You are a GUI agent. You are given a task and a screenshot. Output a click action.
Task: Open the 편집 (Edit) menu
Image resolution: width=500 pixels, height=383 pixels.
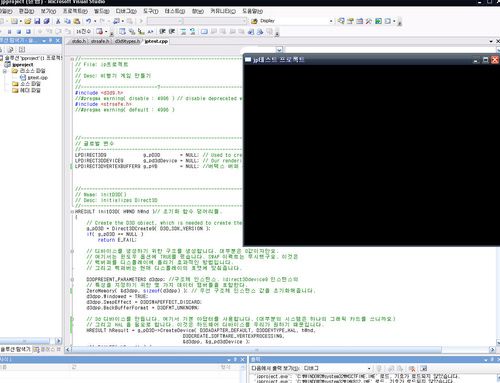pyautogui.click(x=26, y=11)
